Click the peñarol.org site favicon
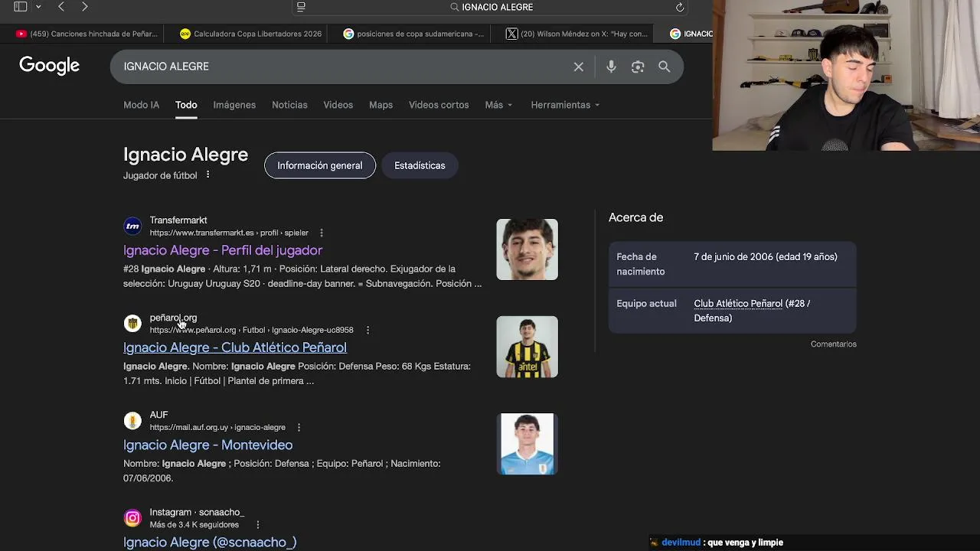980x551 pixels. (x=132, y=323)
